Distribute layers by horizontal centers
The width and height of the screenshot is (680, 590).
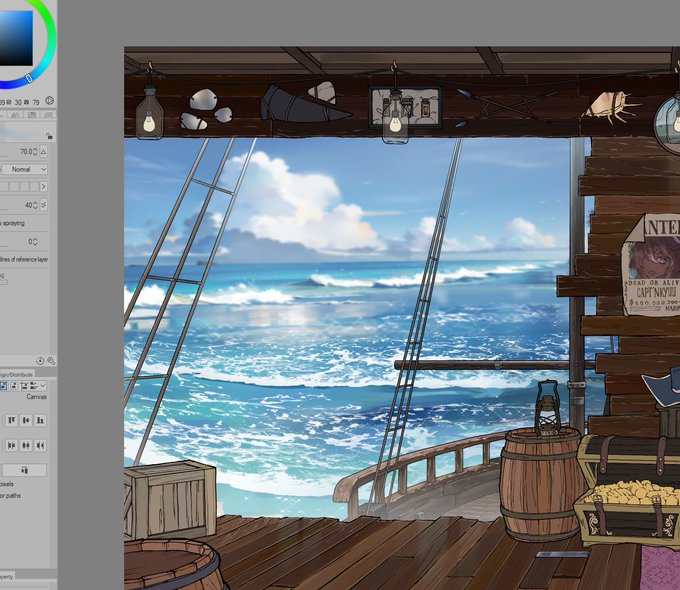click(26, 446)
